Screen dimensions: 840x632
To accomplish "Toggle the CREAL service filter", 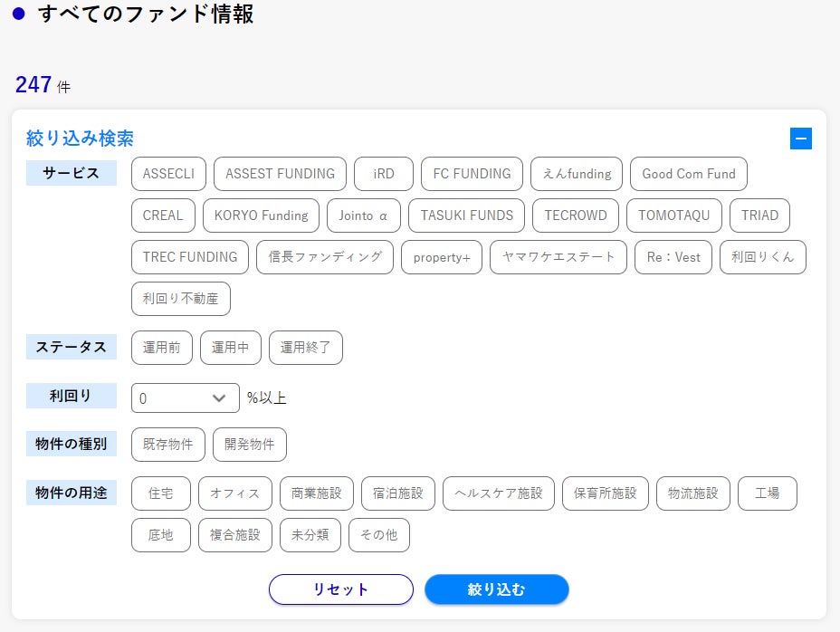I will (x=163, y=215).
